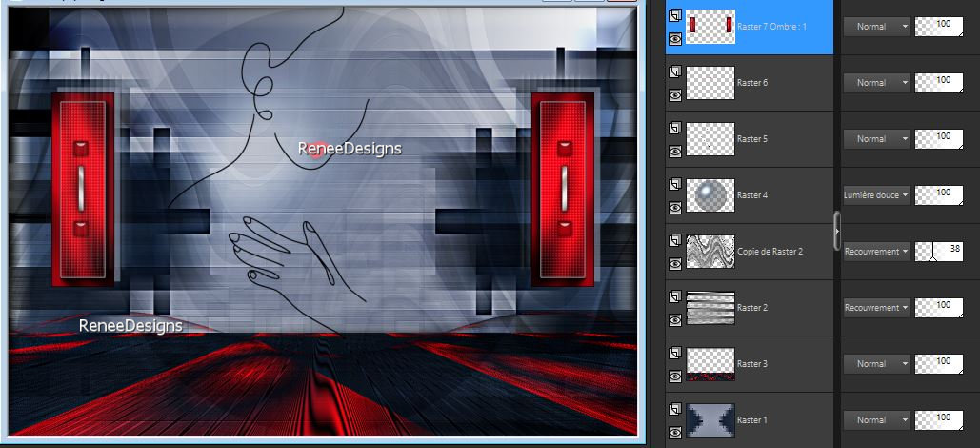
Task: Toggle visibility eye of Raster 6
Action: pos(675,95)
